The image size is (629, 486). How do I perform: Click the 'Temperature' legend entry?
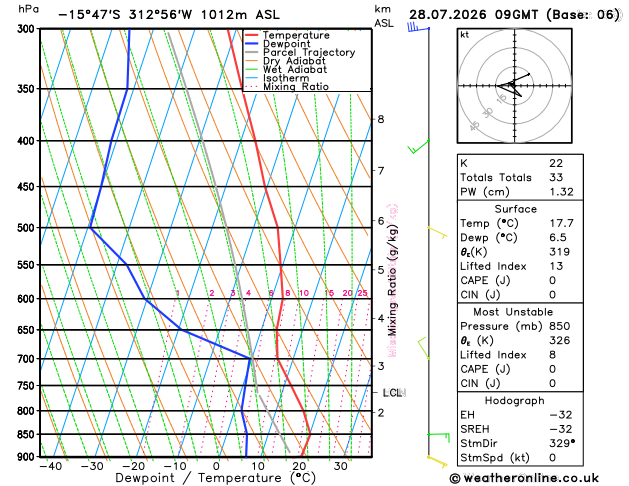296,35
